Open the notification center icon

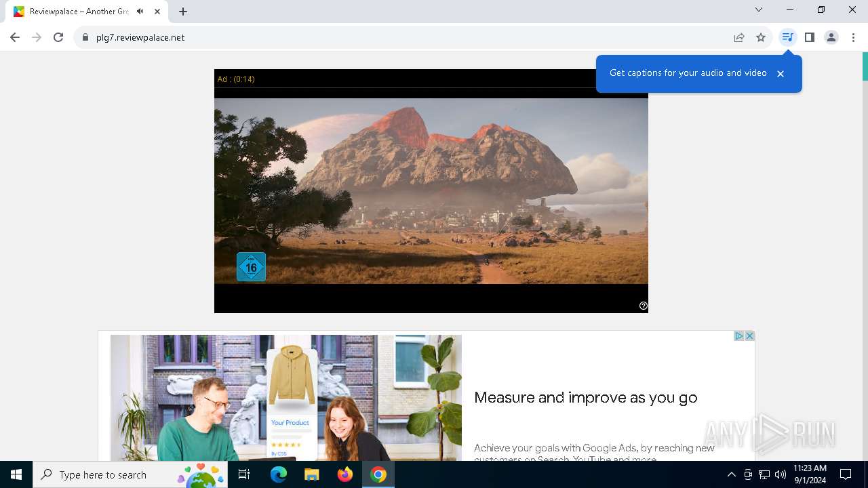pos(846,474)
